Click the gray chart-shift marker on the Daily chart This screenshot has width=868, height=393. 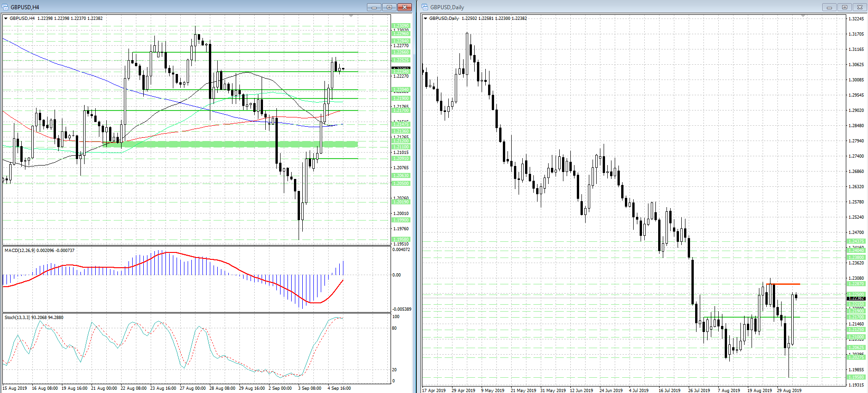tap(803, 16)
